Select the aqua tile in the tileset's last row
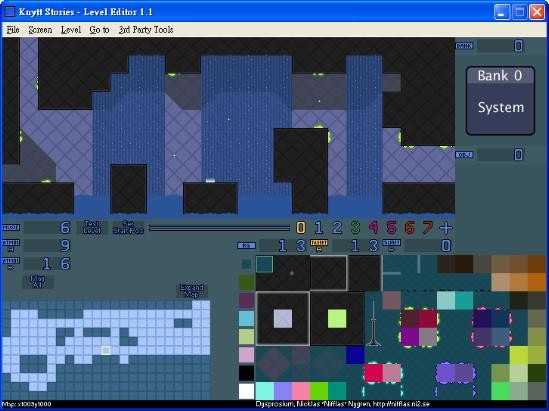Viewport: 549px width, 411px height. coord(265,391)
